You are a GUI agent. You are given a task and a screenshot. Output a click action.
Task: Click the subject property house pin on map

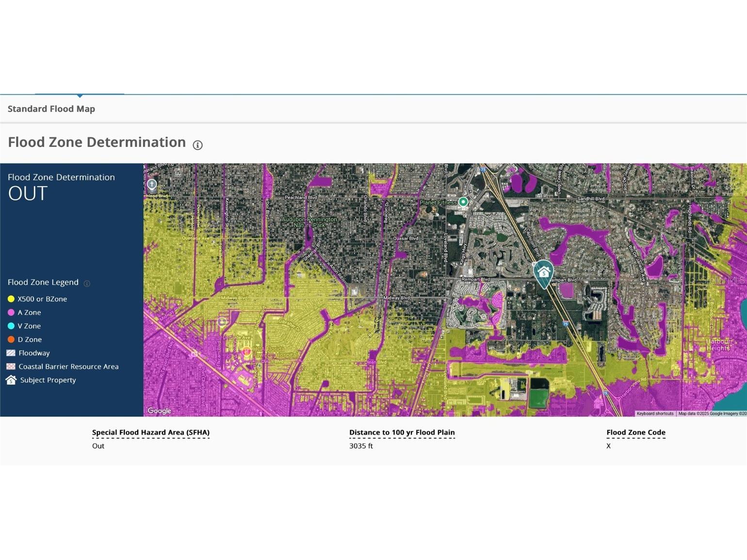coord(543,273)
